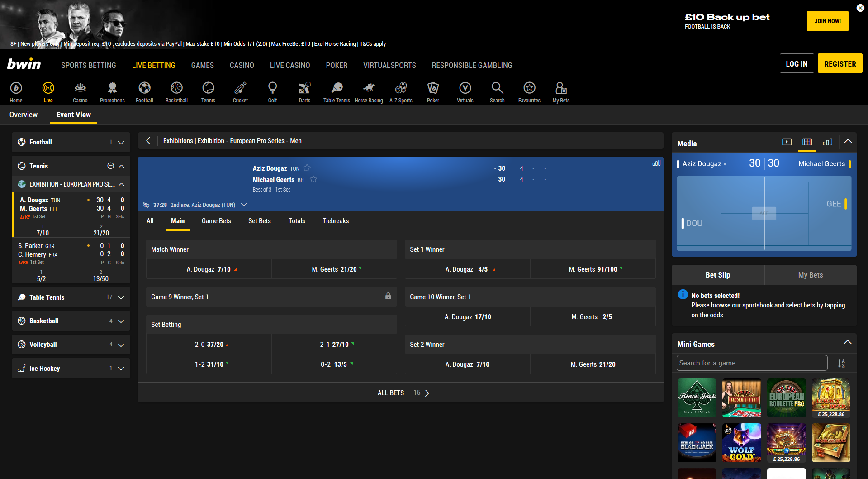The height and width of the screenshot is (479, 868).
Task: Select the Horse Racing icon
Action: click(x=369, y=92)
